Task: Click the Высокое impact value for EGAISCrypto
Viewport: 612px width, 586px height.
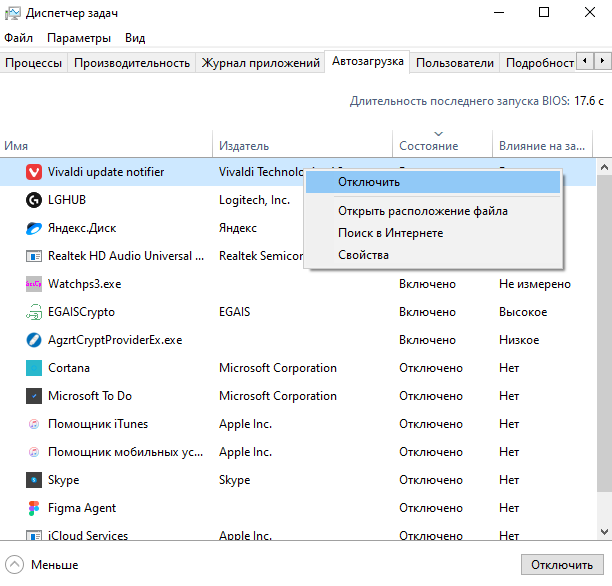Action: [523, 312]
